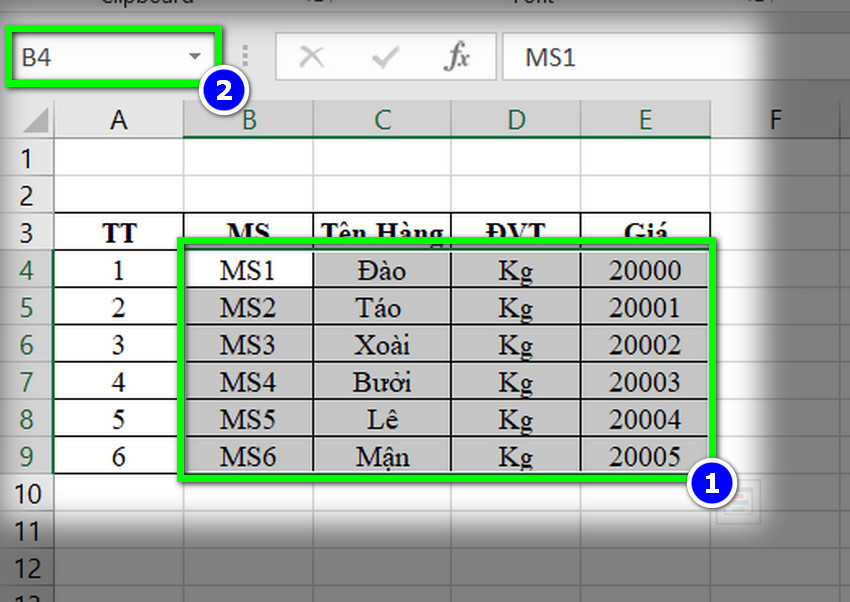
Task: Select the MS3 cell
Action: [x=248, y=344]
